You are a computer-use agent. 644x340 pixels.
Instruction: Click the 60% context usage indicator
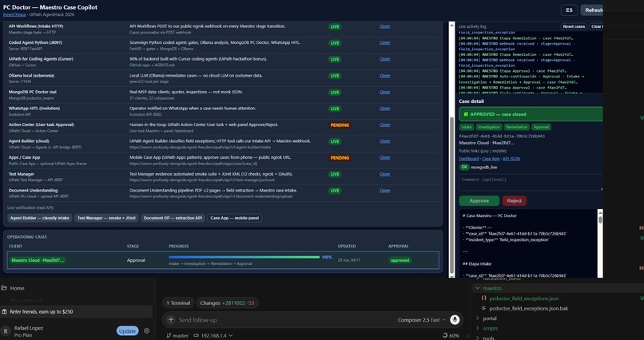(x=451, y=335)
